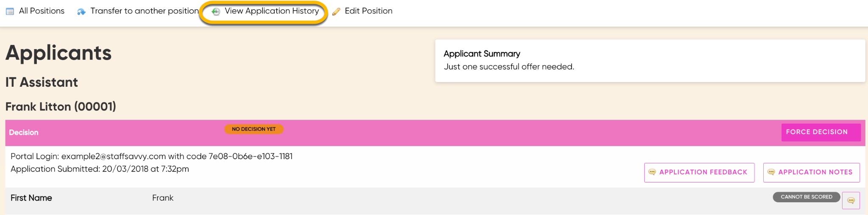
Task: Click the Decision header label
Action: pyautogui.click(x=24, y=132)
